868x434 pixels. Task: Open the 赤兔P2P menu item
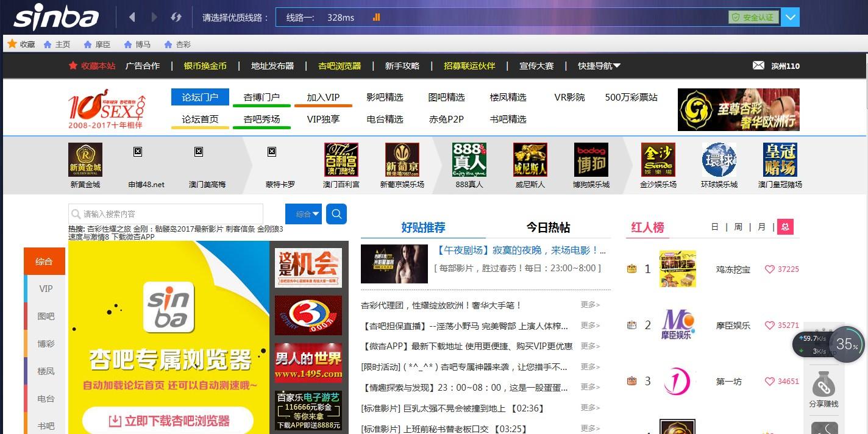point(446,119)
